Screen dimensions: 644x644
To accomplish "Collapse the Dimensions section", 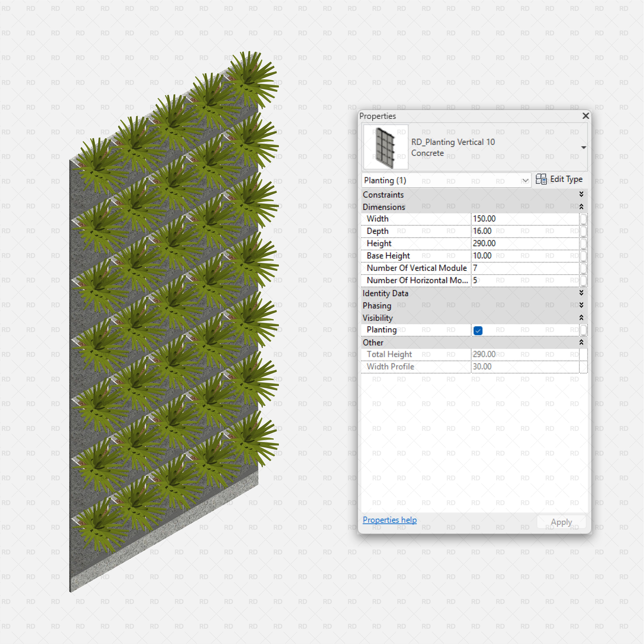I will tap(581, 207).
